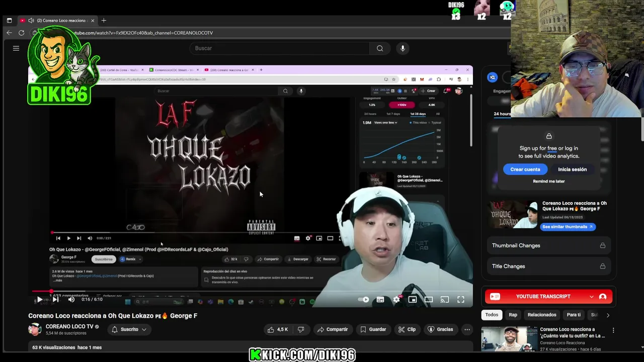Viewport: 644px width, 362px height.
Task: Skip to the next video
Action: tap(55, 300)
